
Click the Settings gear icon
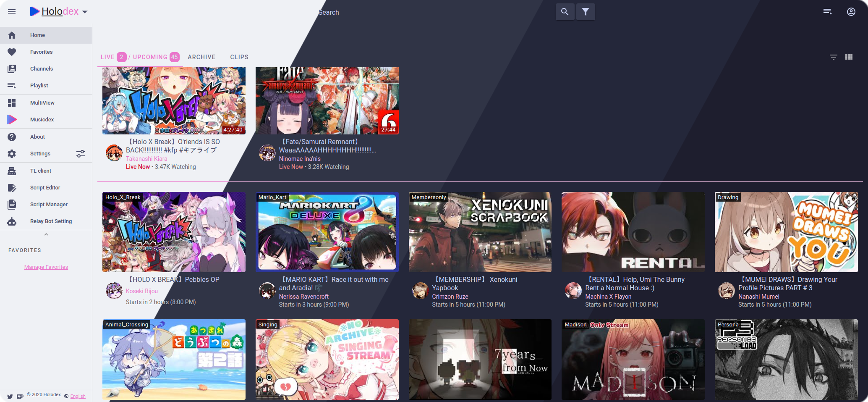click(x=12, y=154)
